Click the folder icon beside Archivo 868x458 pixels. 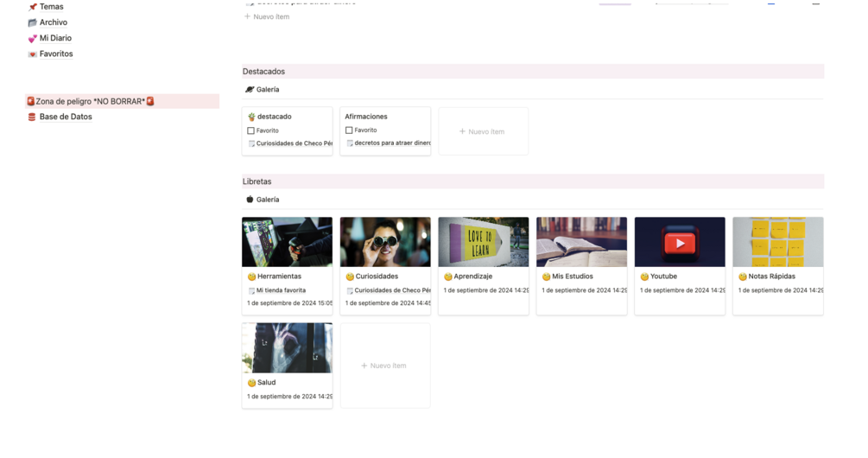click(x=33, y=22)
